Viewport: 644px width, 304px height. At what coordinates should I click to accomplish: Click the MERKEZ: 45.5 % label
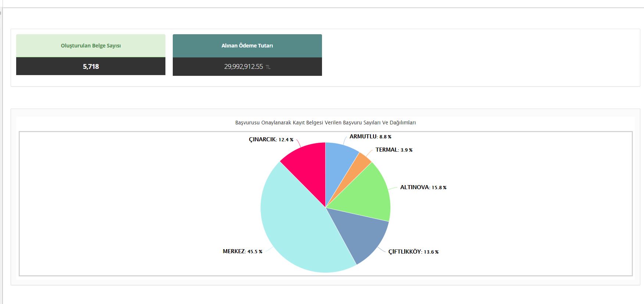(242, 251)
